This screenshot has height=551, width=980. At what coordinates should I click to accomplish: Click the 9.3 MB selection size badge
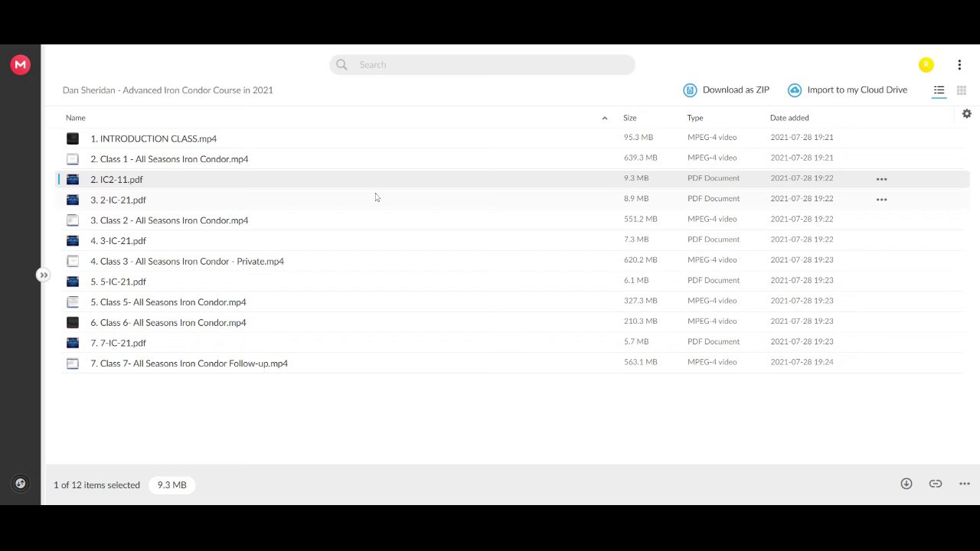coord(172,485)
